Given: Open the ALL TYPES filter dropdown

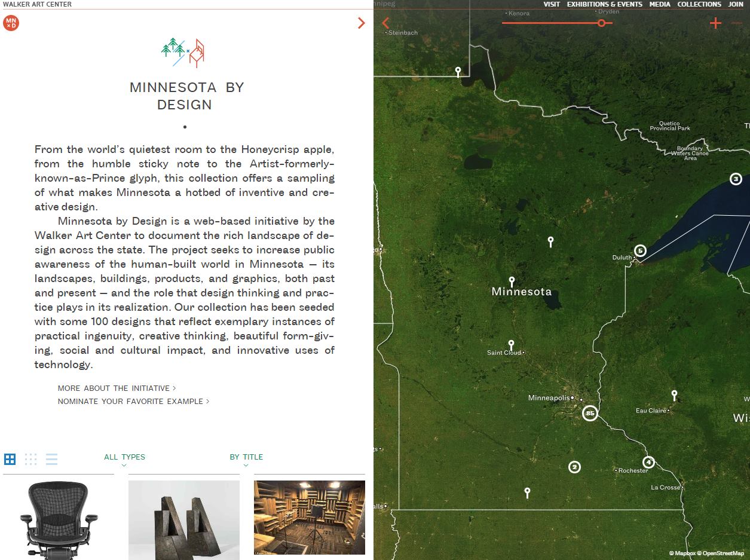Looking at the screenshot, I should pyautogui.click(x=124, y=458).
